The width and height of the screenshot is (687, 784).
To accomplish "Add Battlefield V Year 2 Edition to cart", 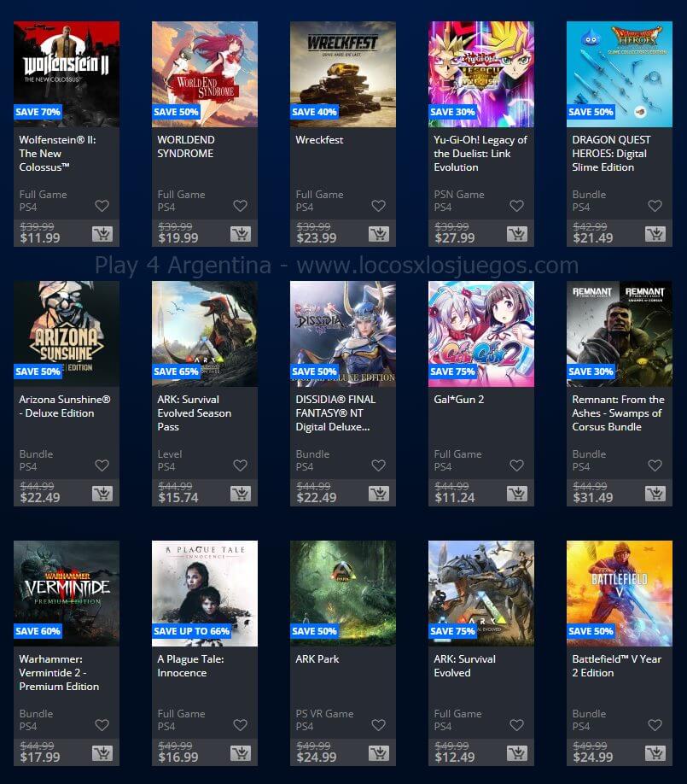I will pos(655,753).
